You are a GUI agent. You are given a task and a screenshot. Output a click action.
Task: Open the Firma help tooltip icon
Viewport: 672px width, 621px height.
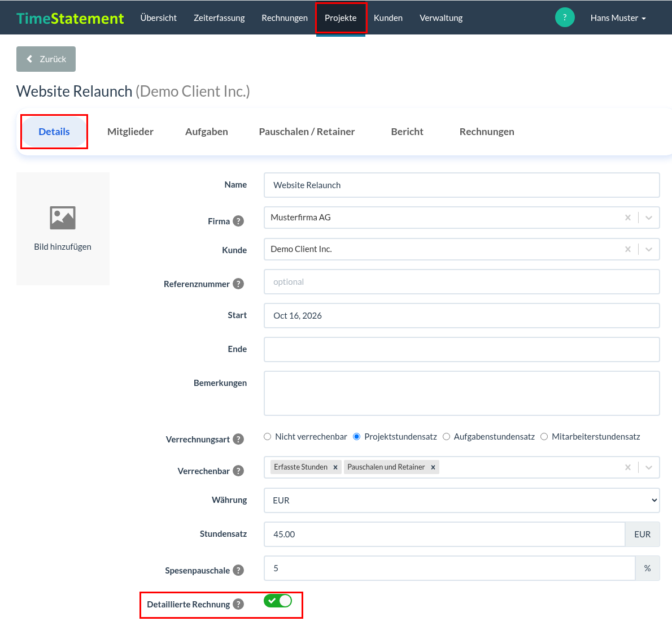[238, 222]
